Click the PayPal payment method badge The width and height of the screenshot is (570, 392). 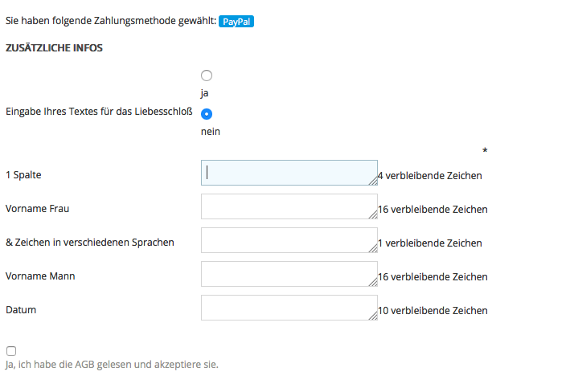[236, 22]
